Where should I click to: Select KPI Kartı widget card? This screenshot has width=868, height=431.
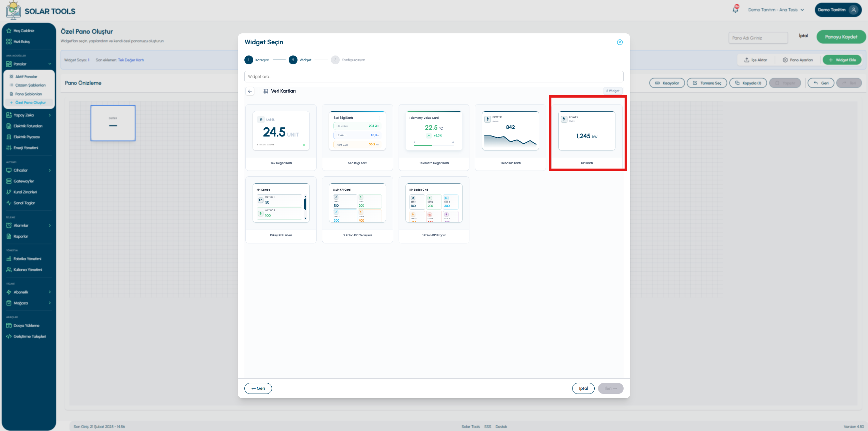click(x=587, y=138)
